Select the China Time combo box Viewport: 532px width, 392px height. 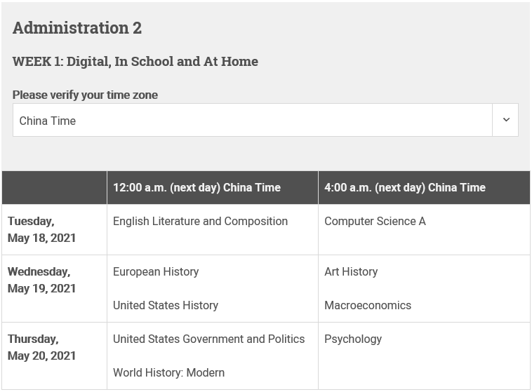point(265,120)
